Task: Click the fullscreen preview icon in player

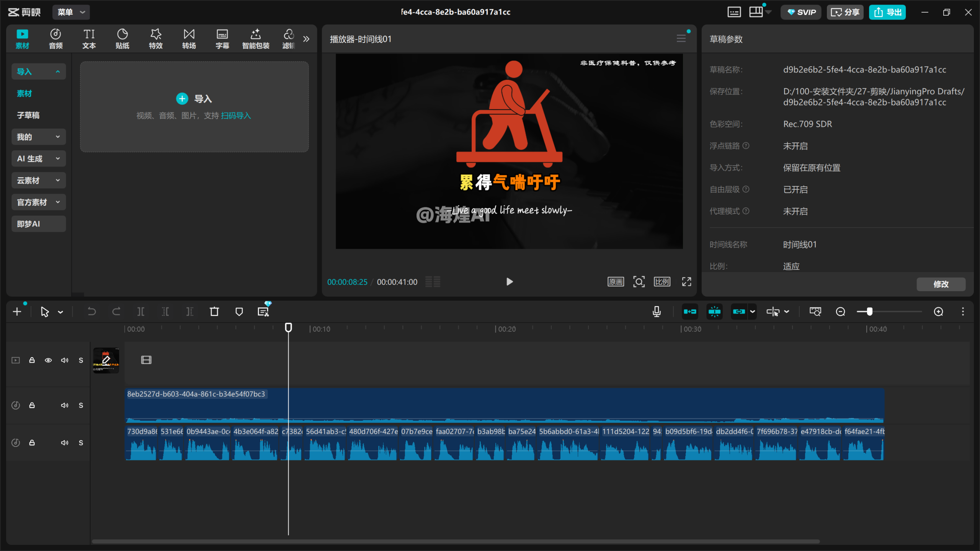Action: (686, 282)
